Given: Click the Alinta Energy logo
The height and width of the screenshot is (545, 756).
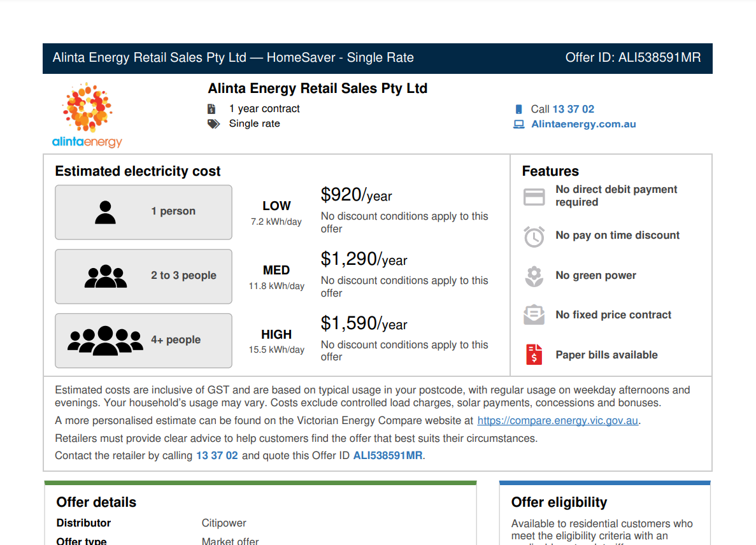Looking at the screenshot, I should [x=87, y=115].
